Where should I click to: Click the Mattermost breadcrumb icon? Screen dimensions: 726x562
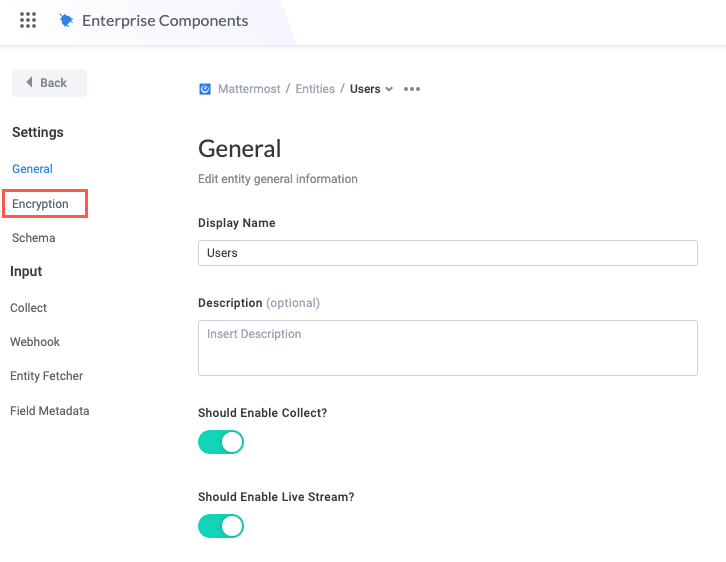(205, 89)
